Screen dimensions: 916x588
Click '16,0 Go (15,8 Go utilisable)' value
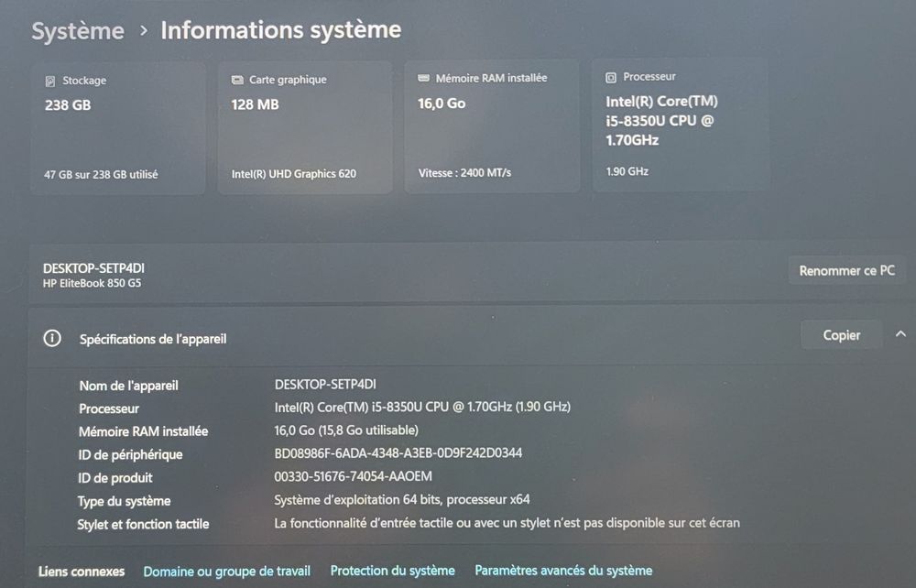[346, 430]
